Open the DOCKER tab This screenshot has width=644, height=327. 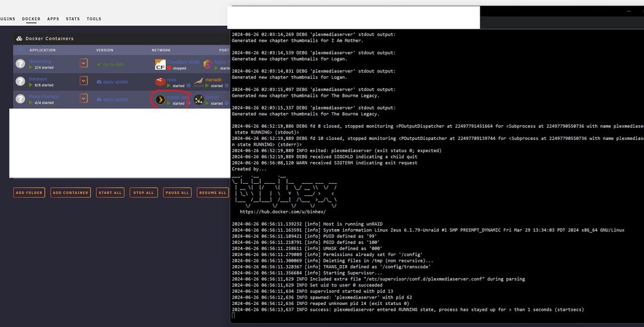coord(31,19)
